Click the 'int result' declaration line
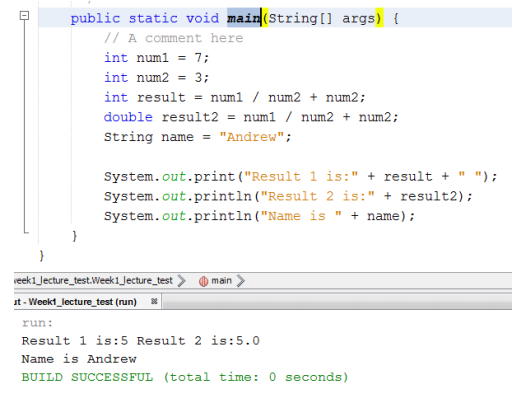523x397 pixels. coord(235,97)
